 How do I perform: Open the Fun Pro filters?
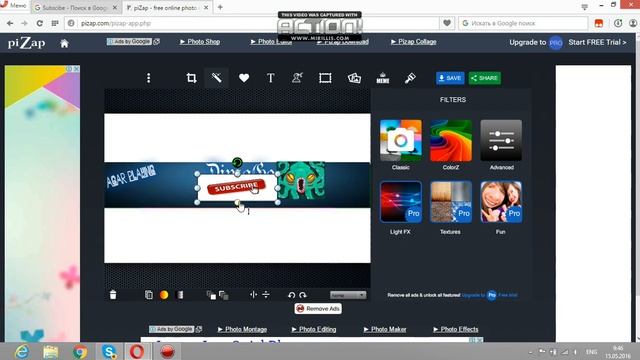pyautogui.click(x=501, y=202)
